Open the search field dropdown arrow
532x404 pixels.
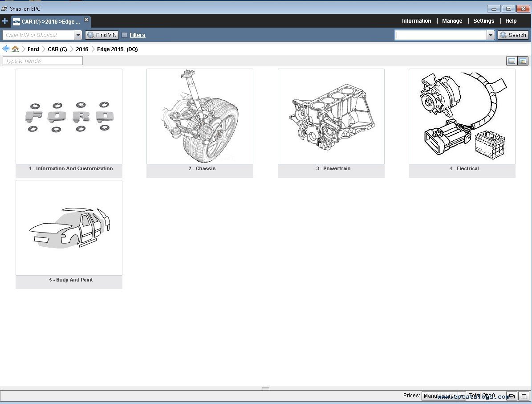click(491, 35)
